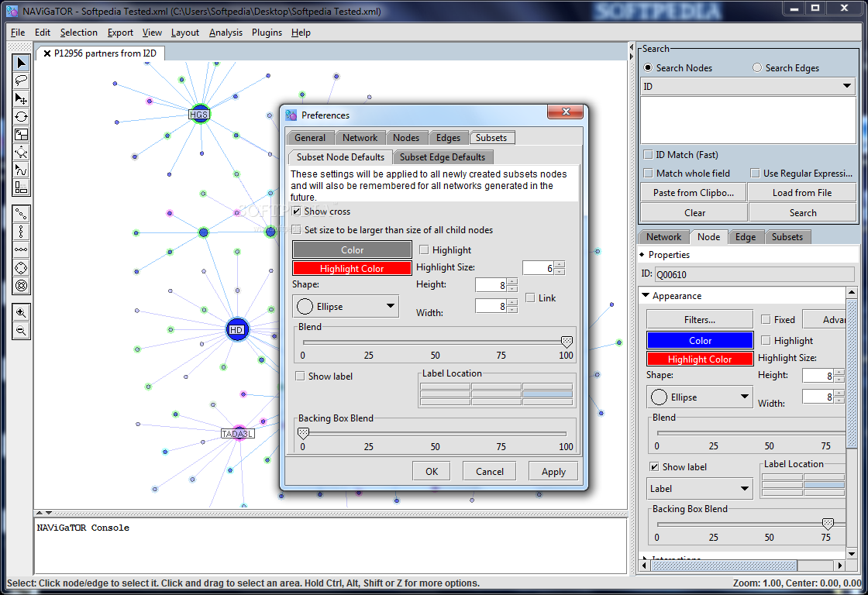The image size is (868, 595).
Task: Collapse the Appearance section
Action: [x=646, y=295]
